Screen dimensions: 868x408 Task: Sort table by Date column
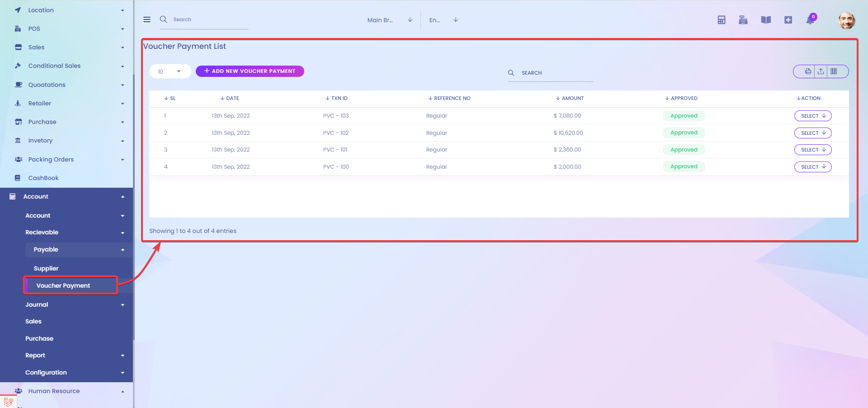pos(230,98)
